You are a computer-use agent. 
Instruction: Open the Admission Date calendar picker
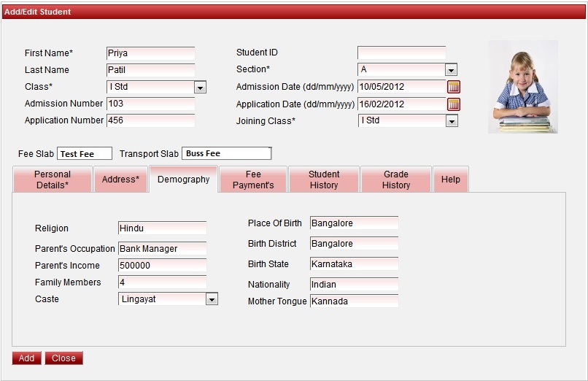tap(454, 87)
